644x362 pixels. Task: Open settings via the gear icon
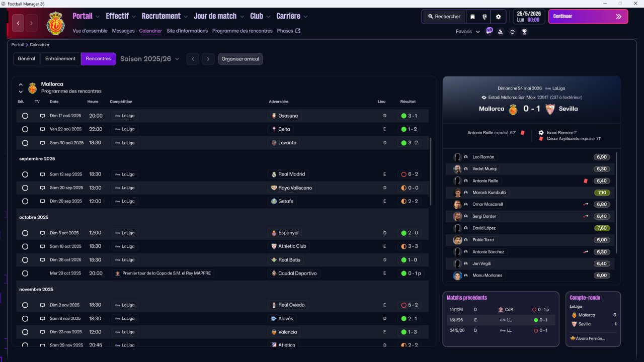click(499, 17)
